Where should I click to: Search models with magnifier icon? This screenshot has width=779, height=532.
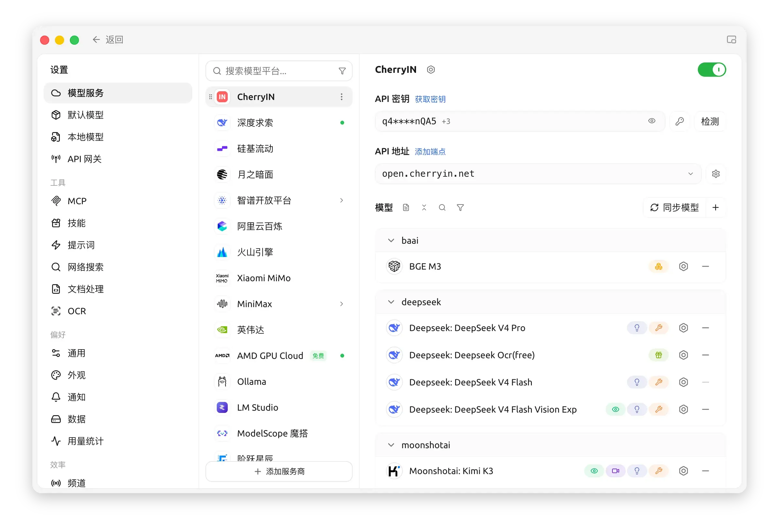[x=442, y=208]
